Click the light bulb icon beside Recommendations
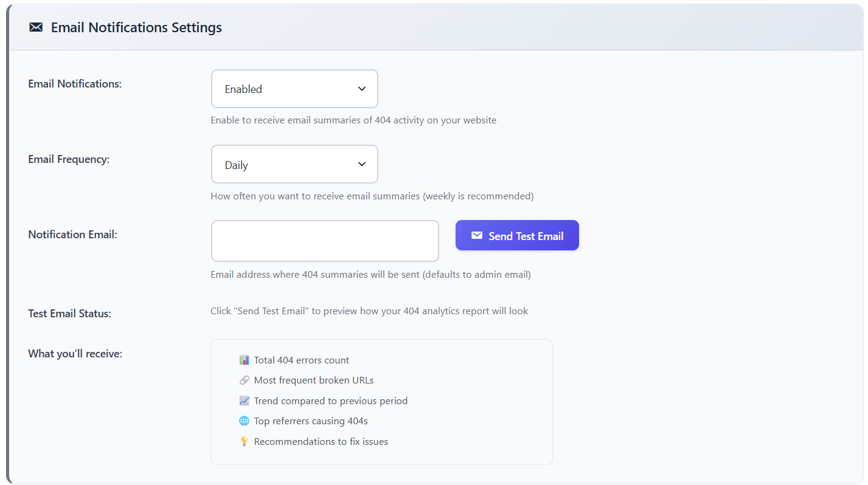868x485 pixels. pos(245,442)
